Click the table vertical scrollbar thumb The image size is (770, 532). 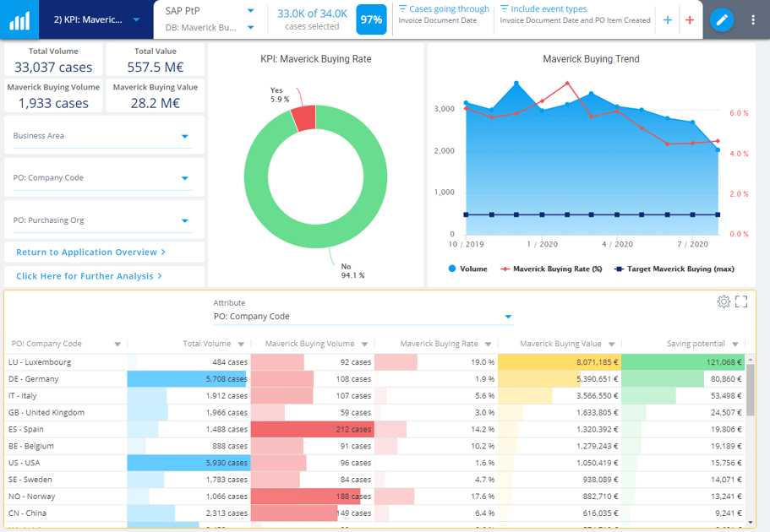(x=751, y=390)
